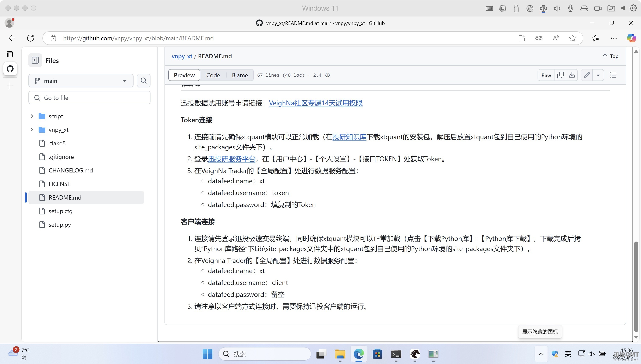Open Microsoft Store from taskbar

pyautogui.click(x=377, y=354)
